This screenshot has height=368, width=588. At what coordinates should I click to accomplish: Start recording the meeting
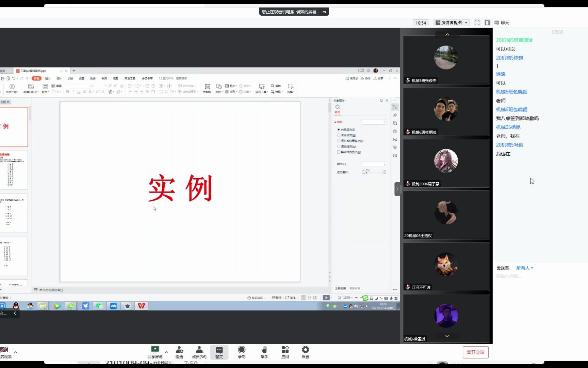tap(242, 352)
